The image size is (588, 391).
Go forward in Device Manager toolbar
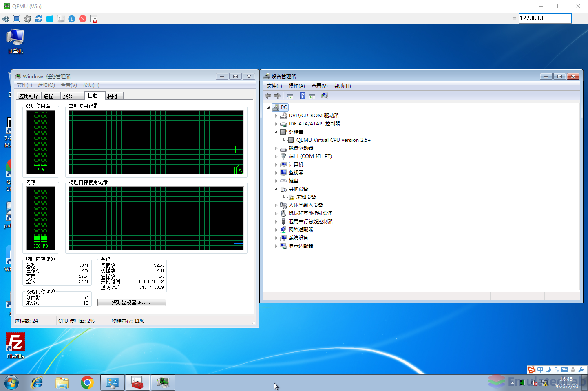(x=277, y=96)
